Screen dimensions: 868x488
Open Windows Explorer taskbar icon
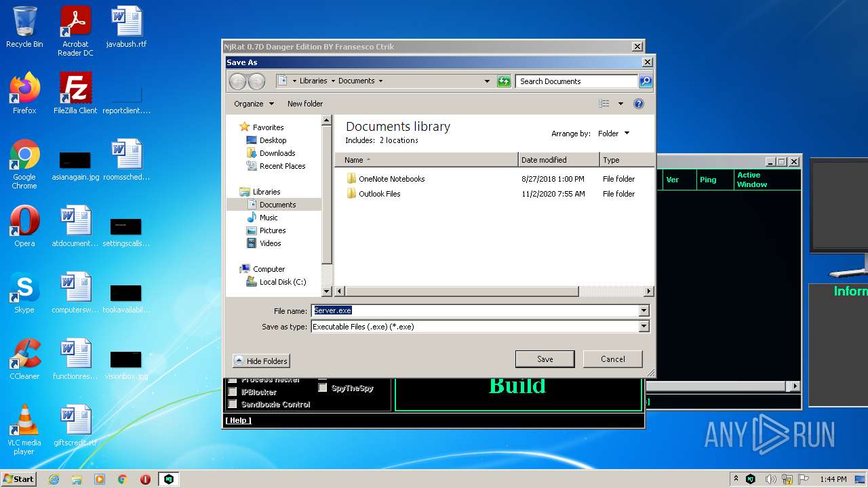77,479
